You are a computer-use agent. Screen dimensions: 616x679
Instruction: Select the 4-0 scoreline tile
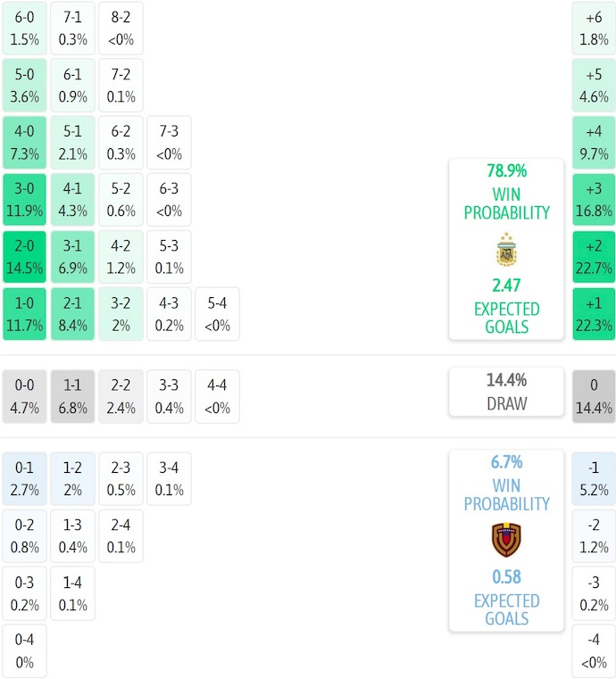click(24, 143)
